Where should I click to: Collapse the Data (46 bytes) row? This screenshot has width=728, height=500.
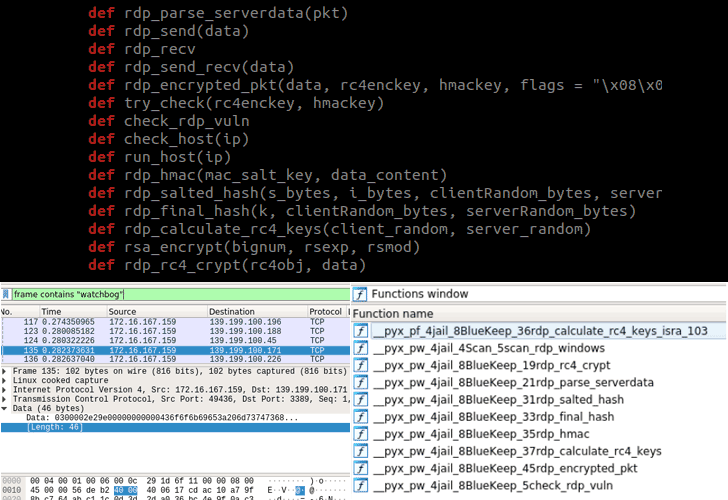pyautogui.click(x=4, y=409)
